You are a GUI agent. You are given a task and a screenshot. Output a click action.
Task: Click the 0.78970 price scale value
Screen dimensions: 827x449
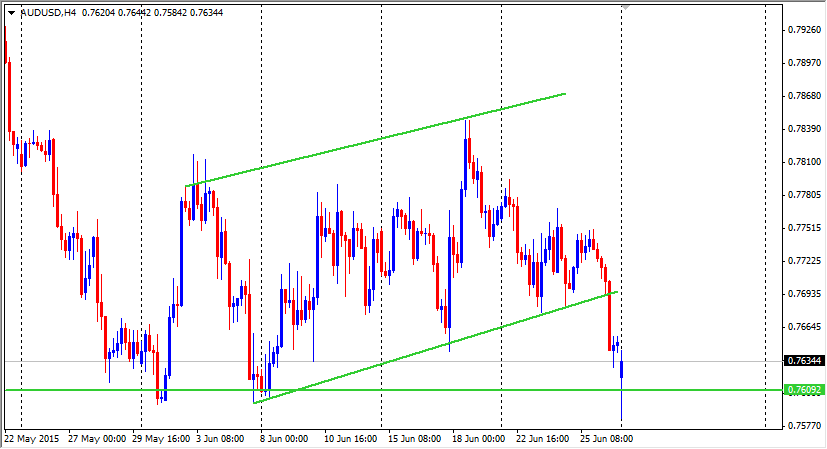click(x=804, y=63)
